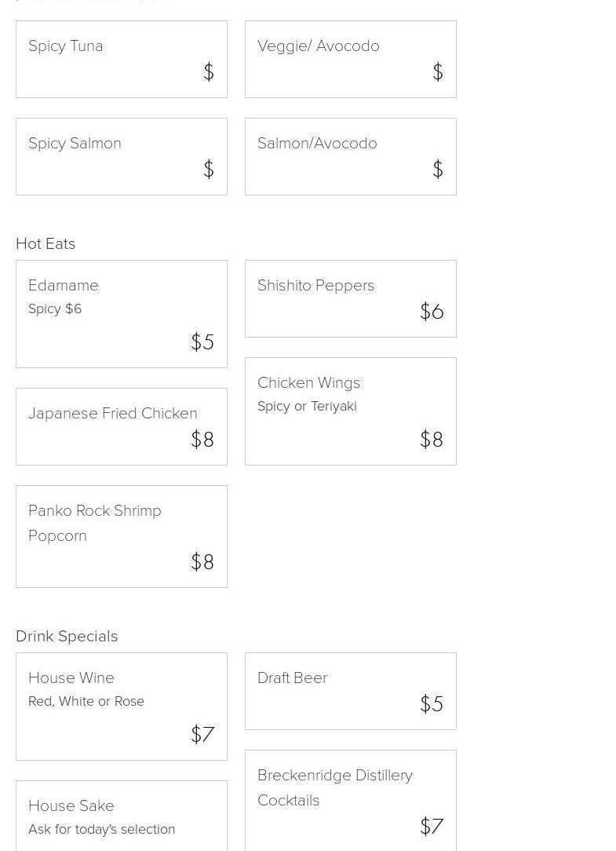This screenshot has height=851, width=616.
Task: Click the Hot Eats section heading
Action: 46,243
